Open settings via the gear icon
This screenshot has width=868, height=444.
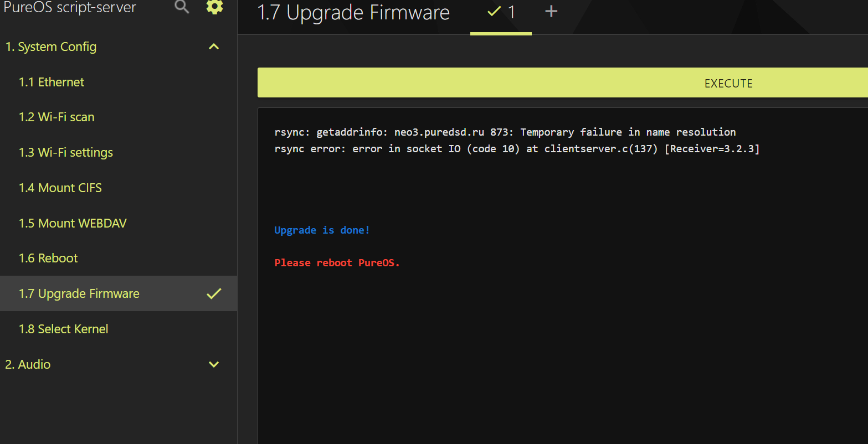point(214,7)
